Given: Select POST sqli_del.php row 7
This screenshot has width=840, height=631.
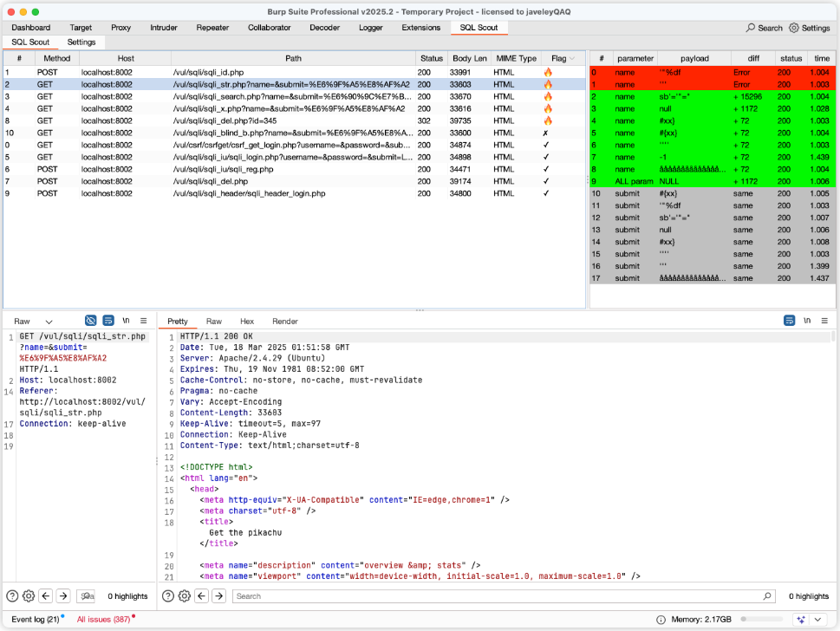Looking at the screenshot, I should pyautogui.click(x=294, y=182).
